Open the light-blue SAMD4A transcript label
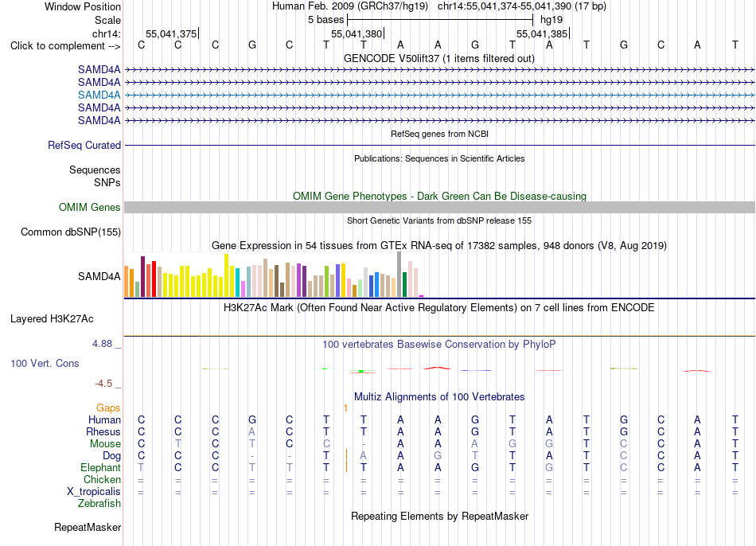 click(x=99, y=95)
